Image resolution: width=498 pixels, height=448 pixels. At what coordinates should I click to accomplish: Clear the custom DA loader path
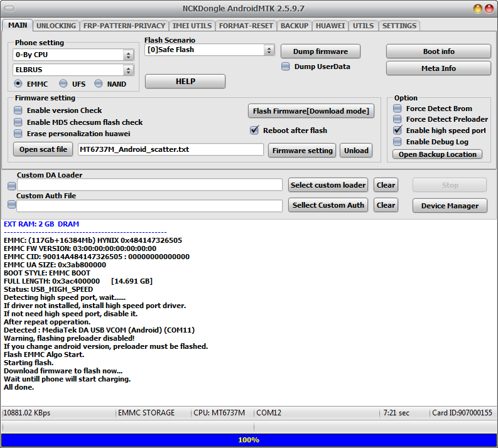[x=386, y=185]
